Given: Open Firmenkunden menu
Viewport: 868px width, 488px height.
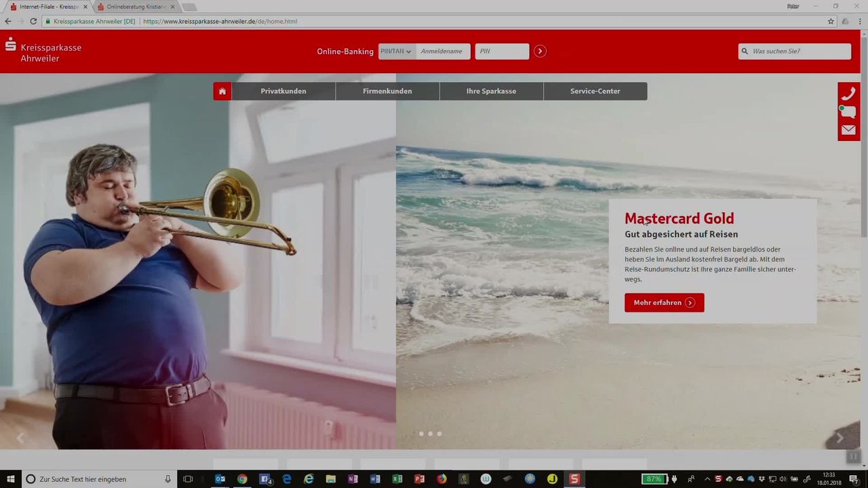Looking at the screenshot, I should (387, 91).
